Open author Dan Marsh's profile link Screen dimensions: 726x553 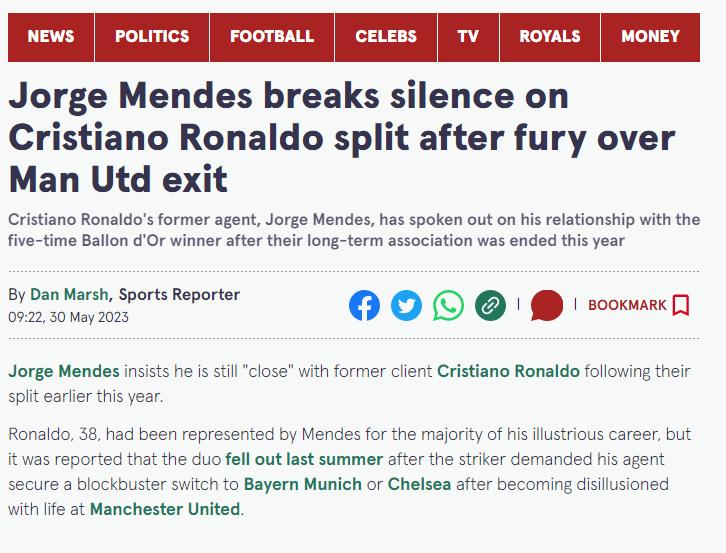click(69, 295)
